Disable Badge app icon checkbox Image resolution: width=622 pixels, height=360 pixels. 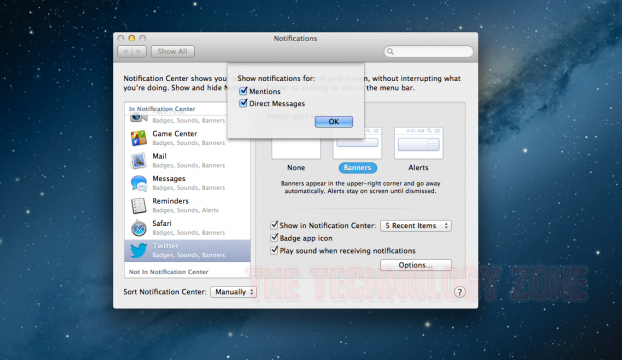point(274,238)
